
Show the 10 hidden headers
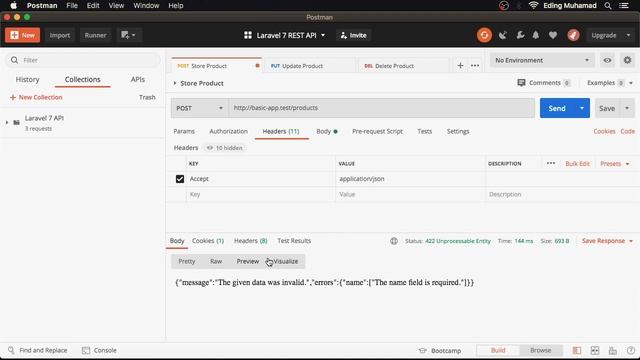tap(225, 148)
